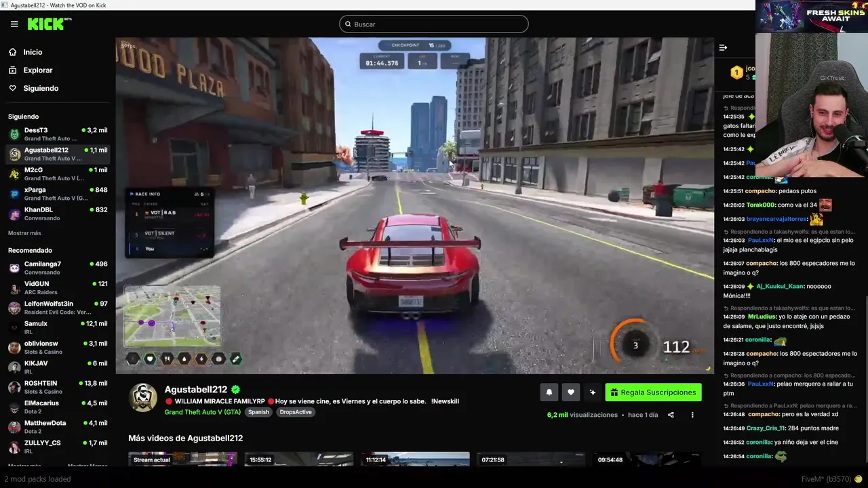Open the Agustabell212 sidebar channel
This screenshot has width=868, height=488.
click(58, 154)
